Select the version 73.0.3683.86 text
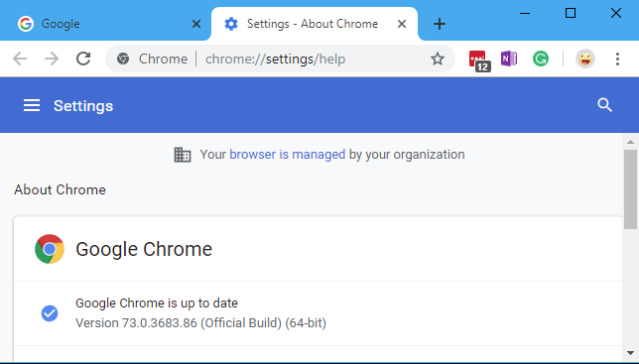 [x=200, y=323]
